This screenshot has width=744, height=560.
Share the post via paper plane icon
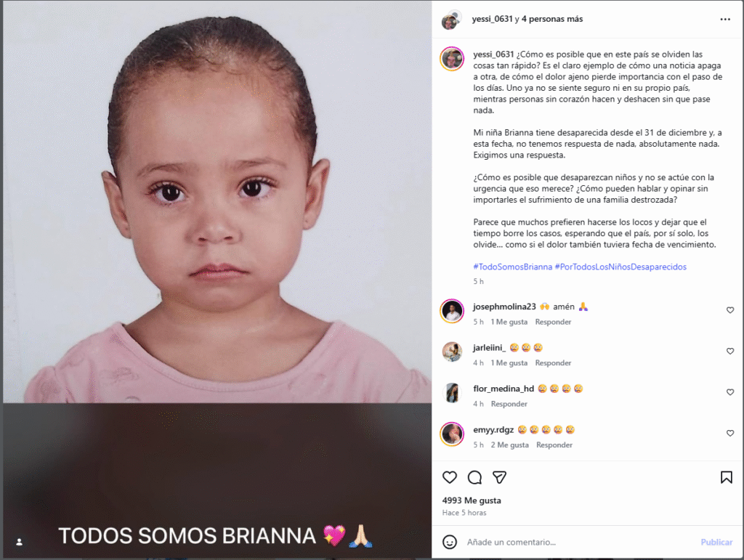(x=499, y=477)
